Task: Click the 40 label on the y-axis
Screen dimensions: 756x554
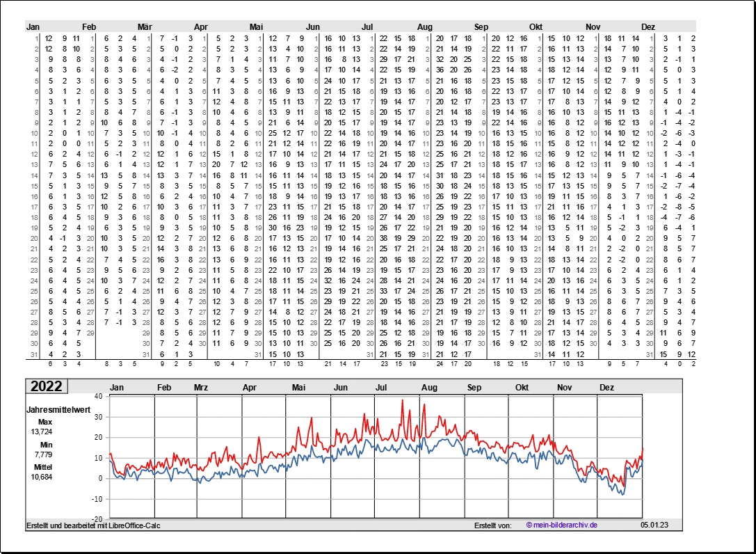Action: 98,396
